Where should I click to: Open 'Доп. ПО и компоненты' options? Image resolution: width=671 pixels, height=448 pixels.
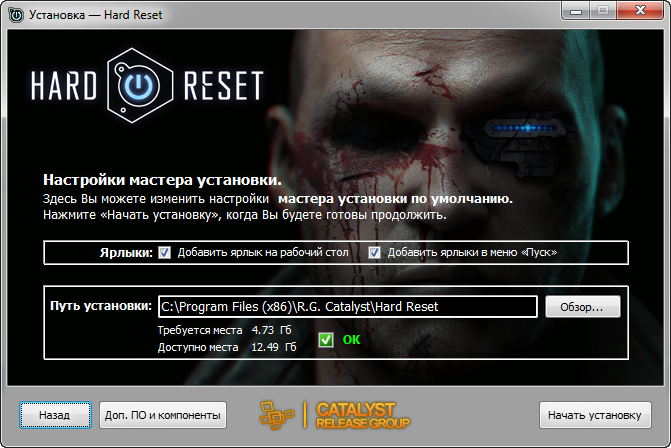coord(162,414)
